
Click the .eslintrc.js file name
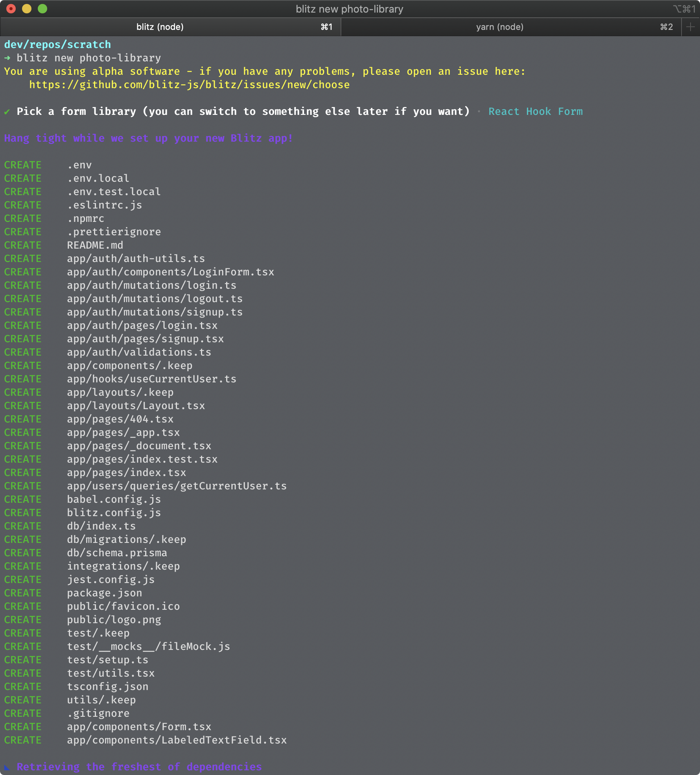[105, 205]
